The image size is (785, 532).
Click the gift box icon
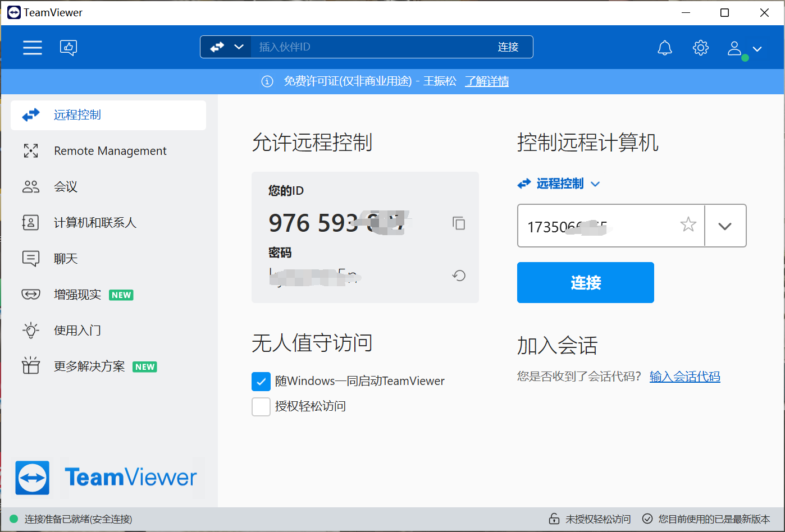(31, 366)
